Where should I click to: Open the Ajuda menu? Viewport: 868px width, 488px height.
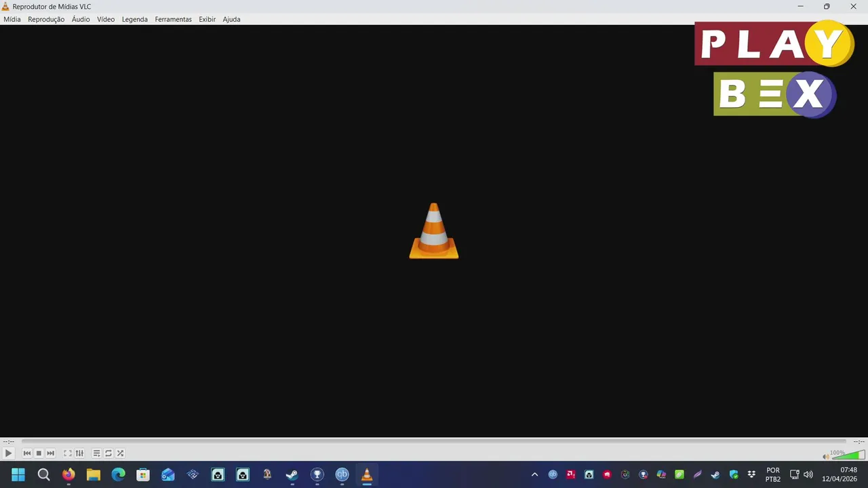pos(231,19)
